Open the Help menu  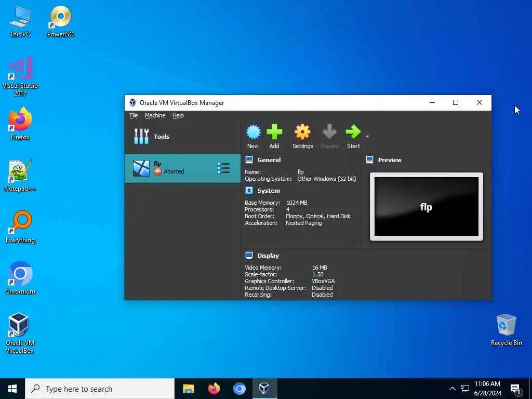[x=178, y=115]
